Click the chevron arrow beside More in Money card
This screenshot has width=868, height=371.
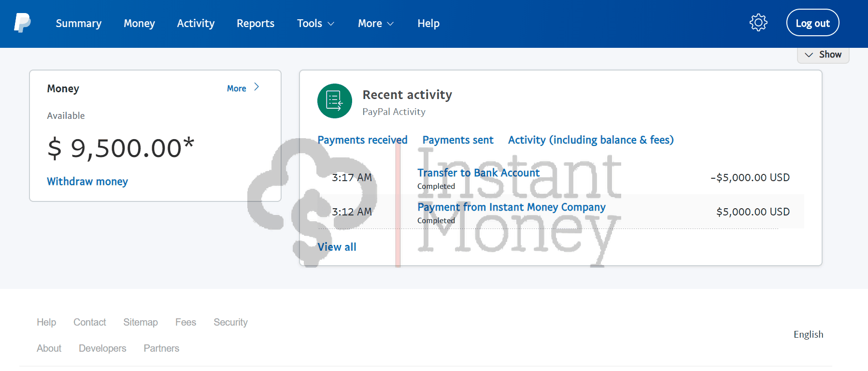pos(256,87)
